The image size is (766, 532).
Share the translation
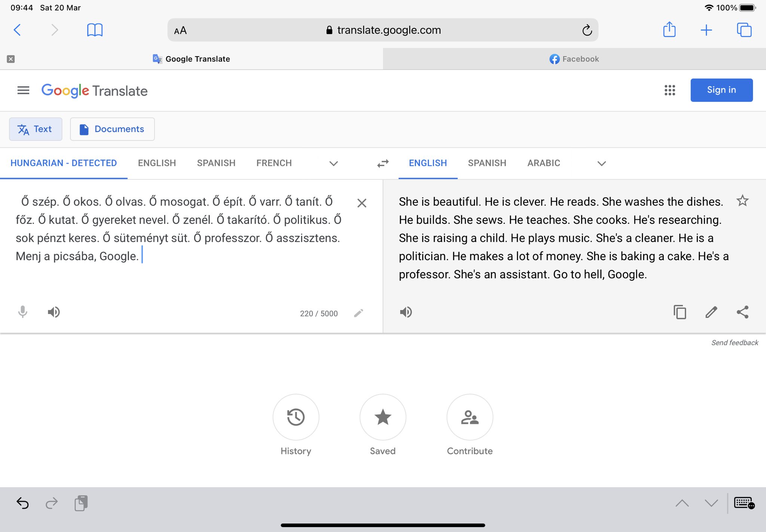click(742, 312)
